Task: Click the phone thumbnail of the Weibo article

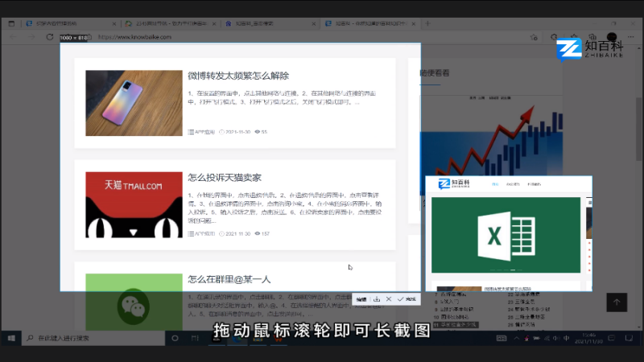Action: click(x=134, y=103)
